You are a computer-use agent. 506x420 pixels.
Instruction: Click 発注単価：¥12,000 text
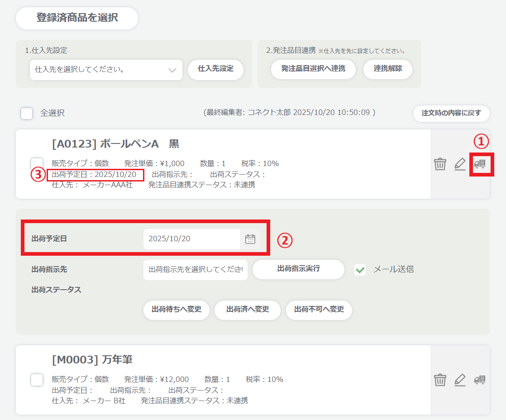[x=157, y=379]
